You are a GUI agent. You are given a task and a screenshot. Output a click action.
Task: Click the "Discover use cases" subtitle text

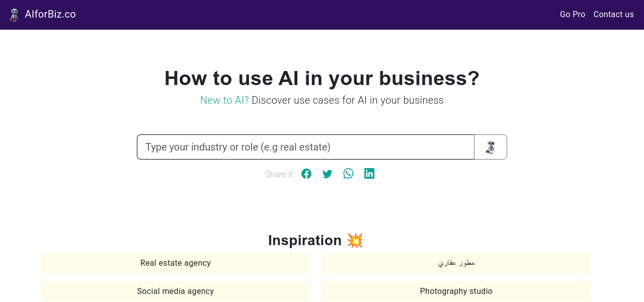click(x=347, y=100)
